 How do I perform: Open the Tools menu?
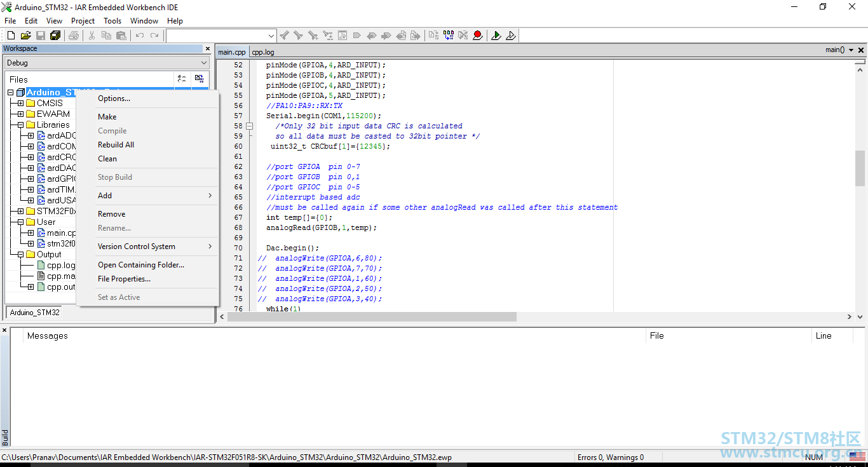(112, 21)
